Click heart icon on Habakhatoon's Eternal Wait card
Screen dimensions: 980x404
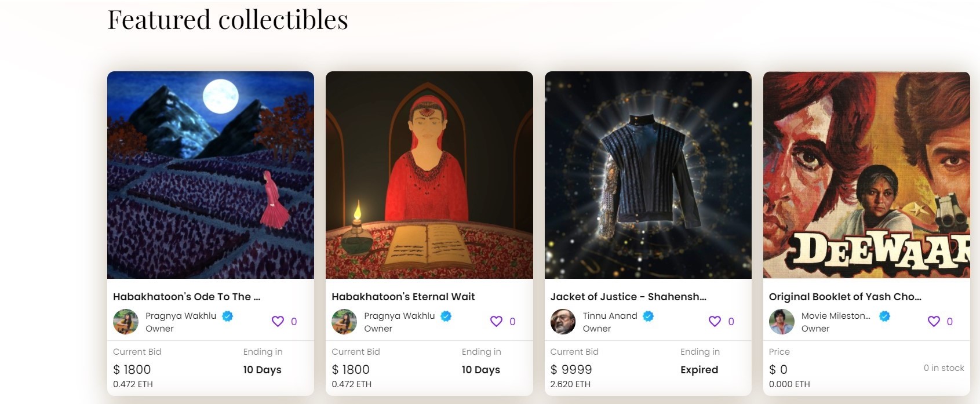(496, 321)
